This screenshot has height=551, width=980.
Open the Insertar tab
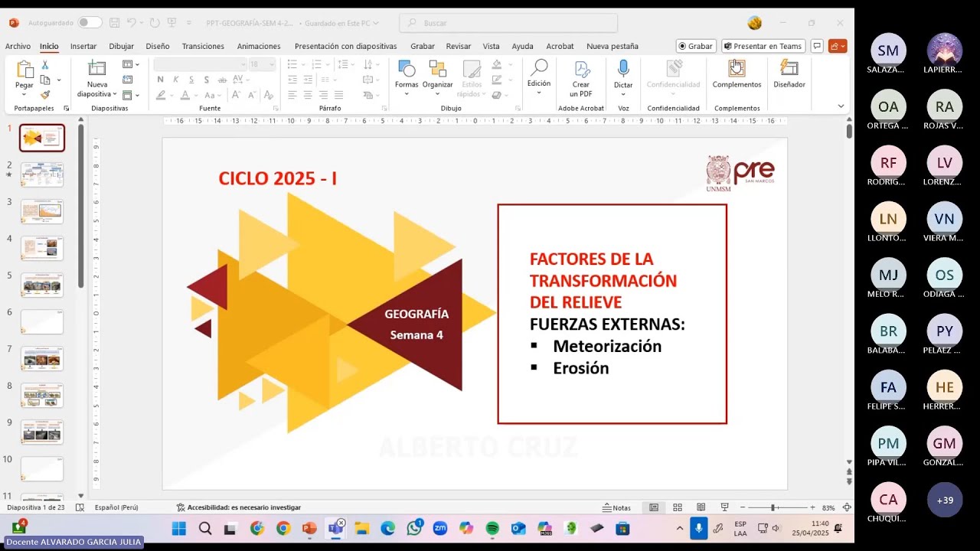click(83, 46)
